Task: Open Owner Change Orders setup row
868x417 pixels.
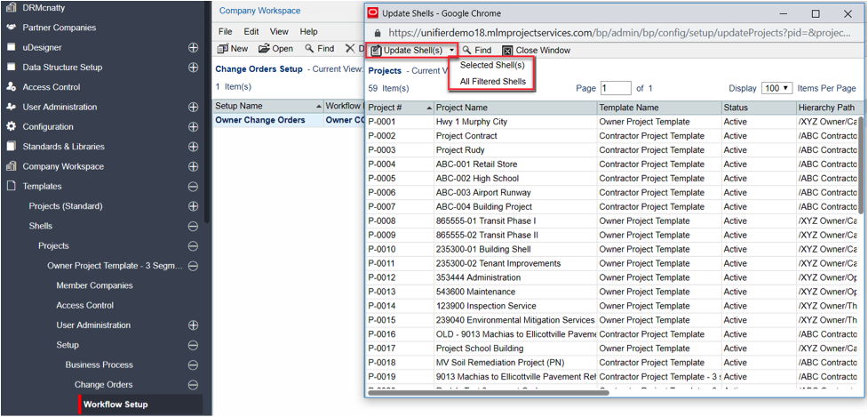Action: pos(288,120)
